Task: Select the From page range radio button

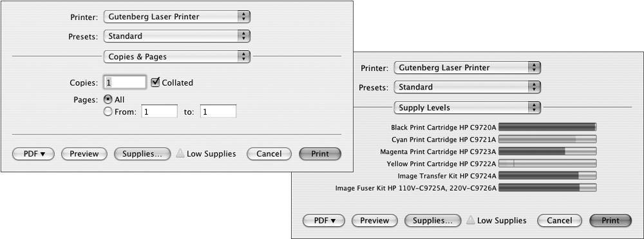Action: tap(108, 111)
